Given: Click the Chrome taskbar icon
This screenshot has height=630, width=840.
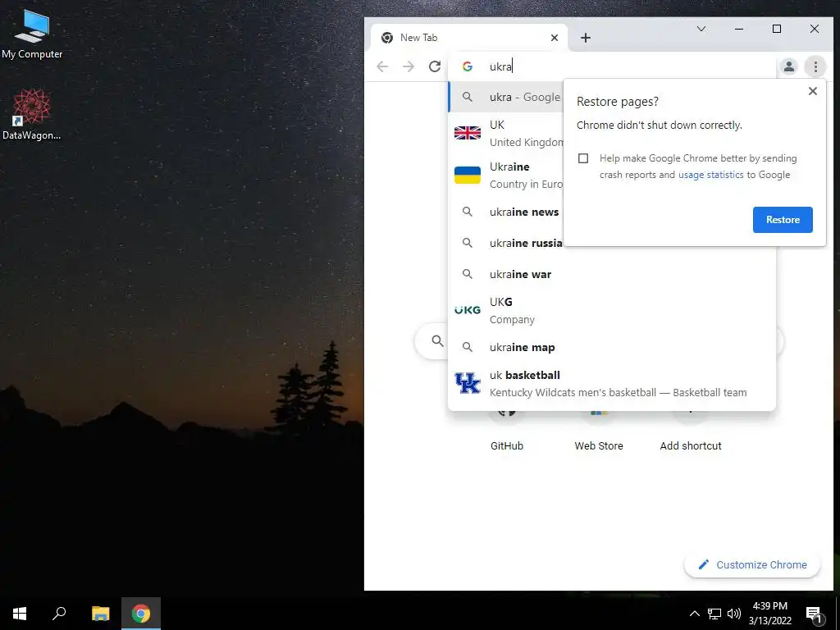Looking at the screenshot, I should coord(141,614).
